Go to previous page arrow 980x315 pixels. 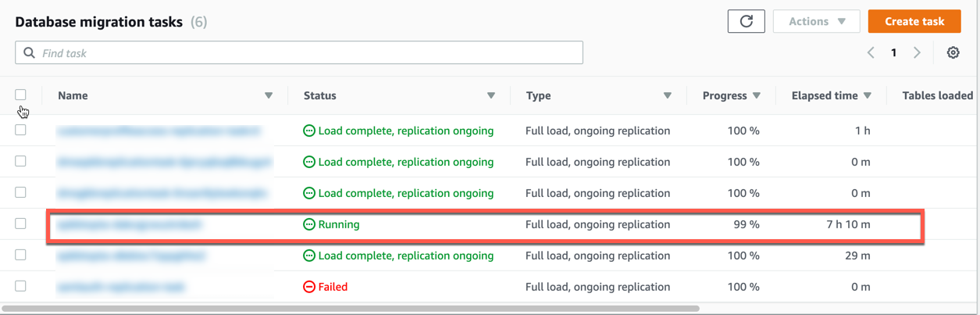[x=871, y=53]
